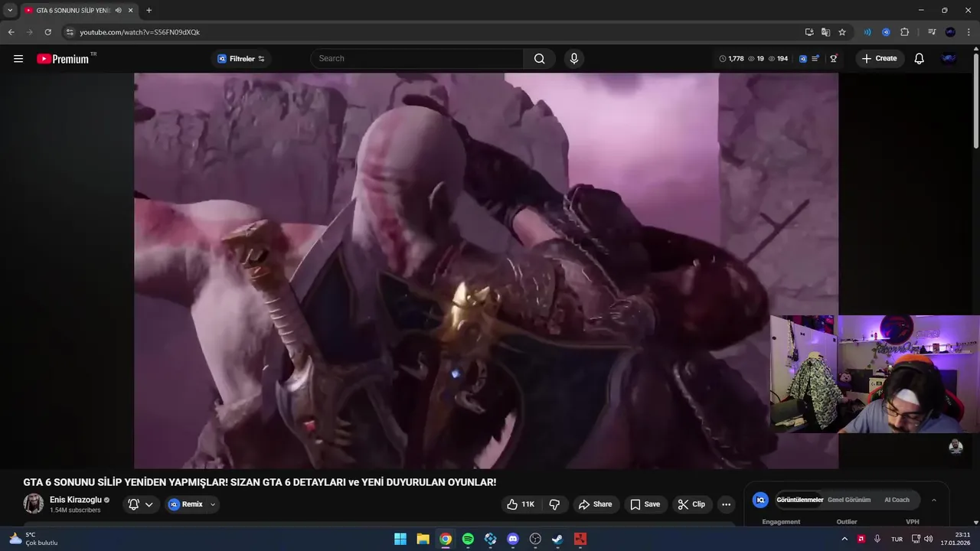Switch to Genel Görünüm tab

849,500
